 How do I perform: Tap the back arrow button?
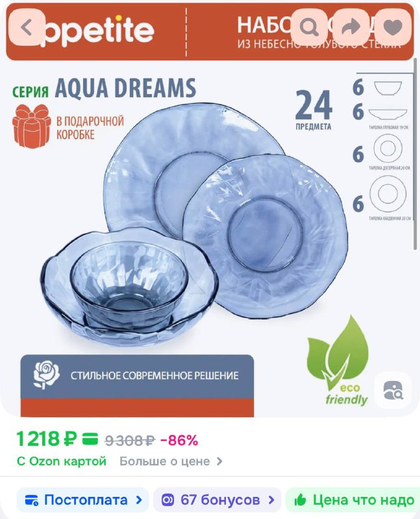point(27,27)
